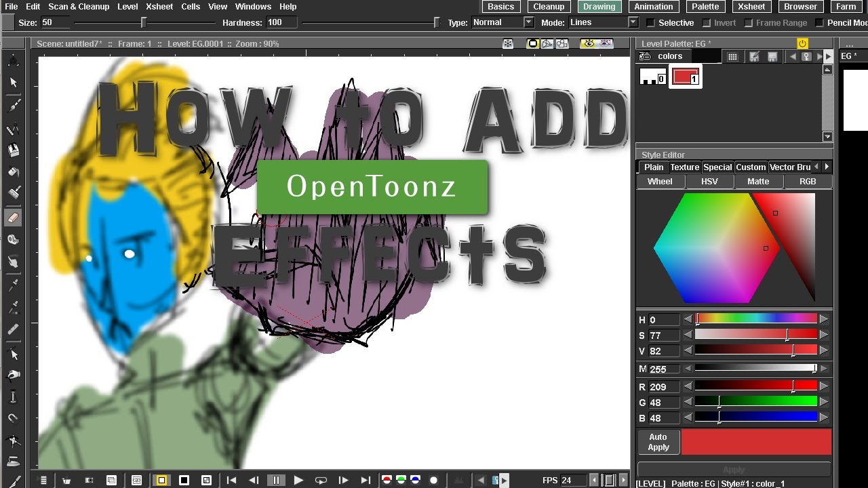This screenshot has width=868, height=488.
Task: Switch to the Texture style tab
Action: click(684, 167)
